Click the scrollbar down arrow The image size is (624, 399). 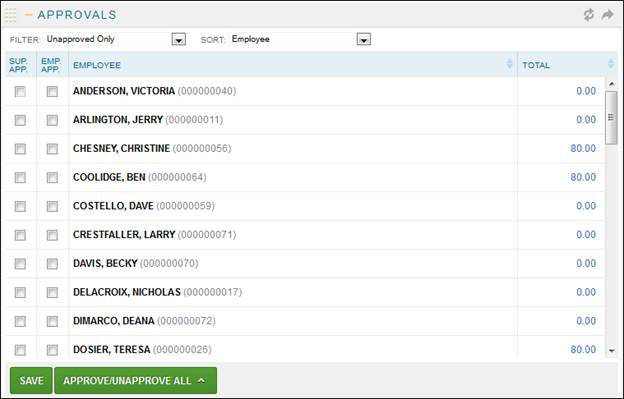click(x=611, y=350)
